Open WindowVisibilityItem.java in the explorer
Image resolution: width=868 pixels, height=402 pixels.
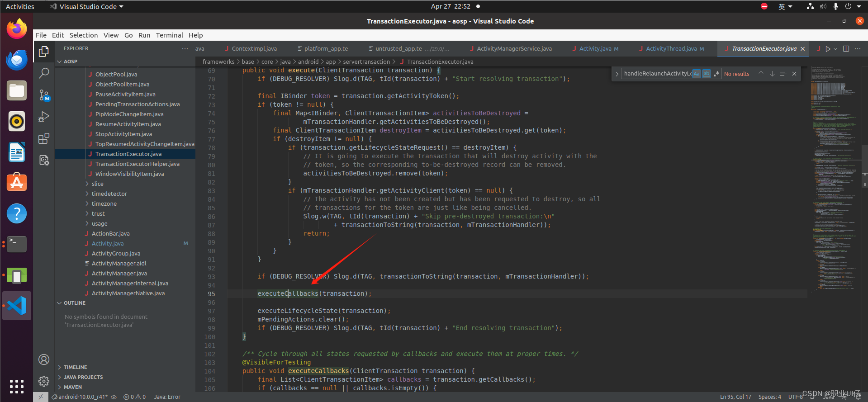pyautogui.click(x=130, y=174)
